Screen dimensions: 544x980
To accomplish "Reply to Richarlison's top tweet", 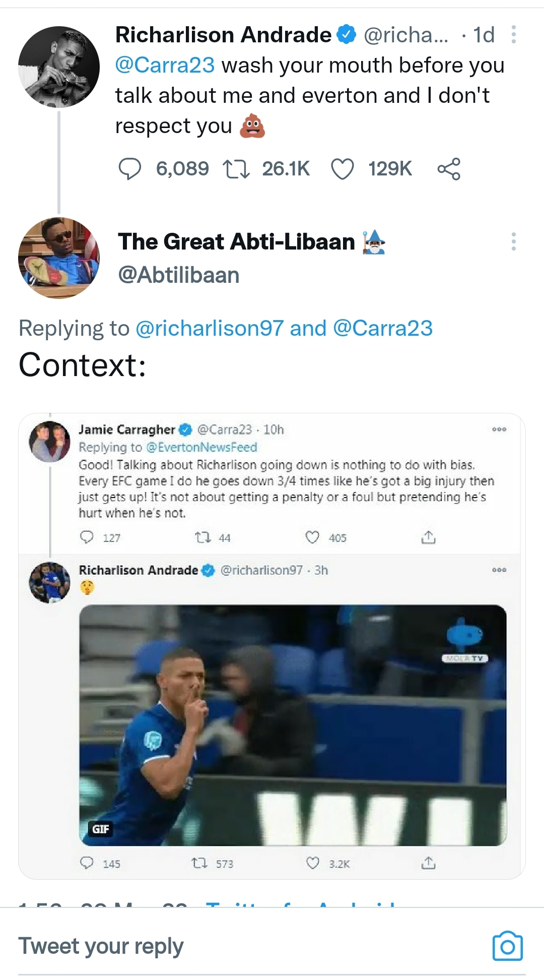I will 129,169.
